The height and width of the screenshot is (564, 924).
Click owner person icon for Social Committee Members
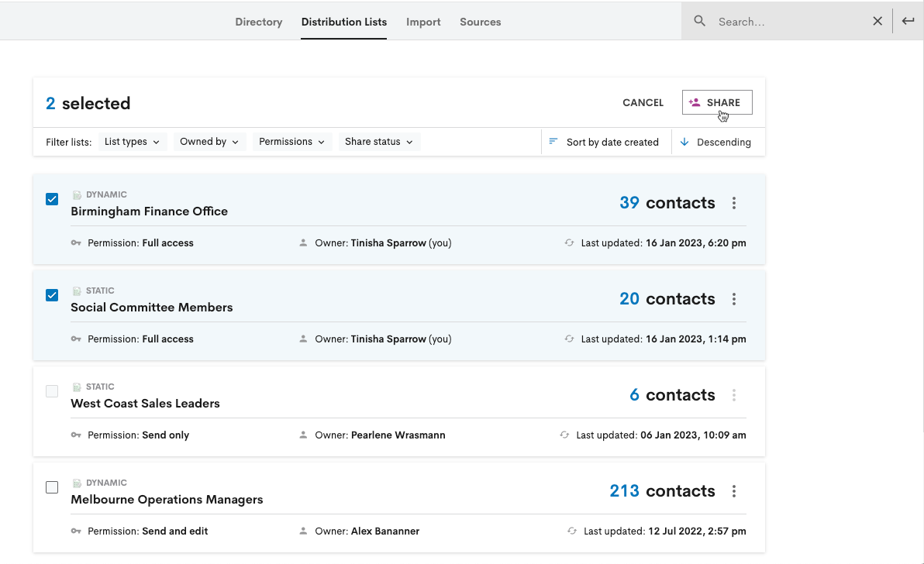(303, 339)
